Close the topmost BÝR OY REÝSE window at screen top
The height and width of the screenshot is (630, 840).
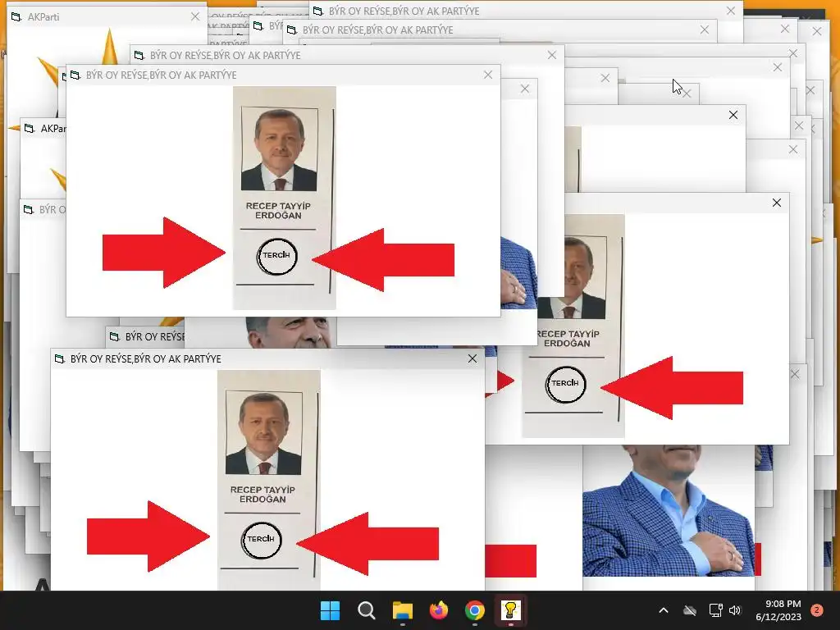tap(731, 11)
